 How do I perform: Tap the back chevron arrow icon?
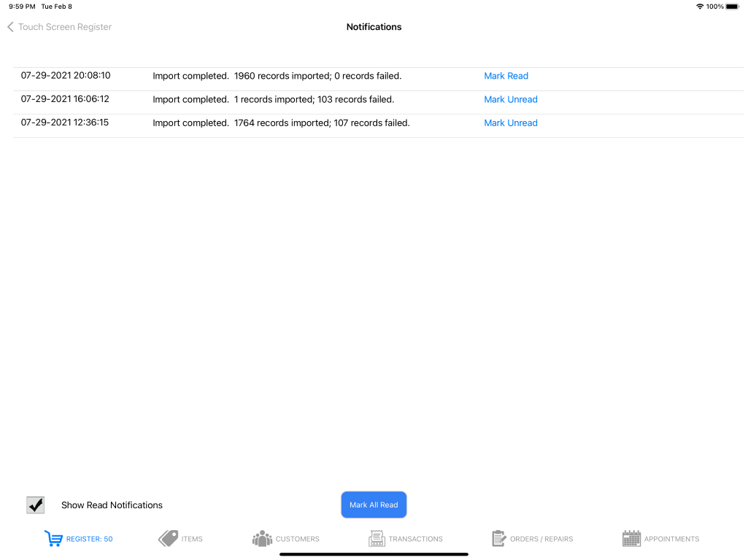click(10, 27)
